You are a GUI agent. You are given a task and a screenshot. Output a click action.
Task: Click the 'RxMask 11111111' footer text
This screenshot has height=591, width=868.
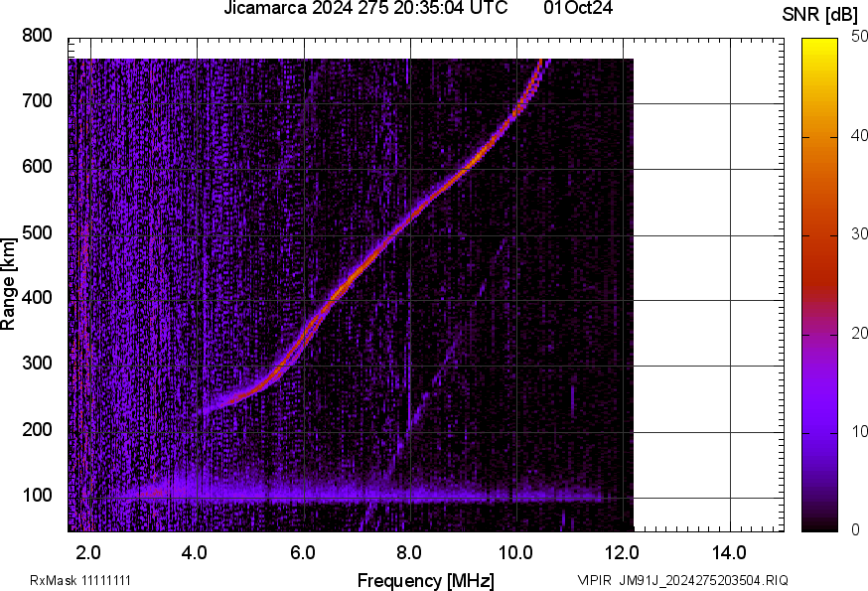pyautogui.click(x=80, y=580)
